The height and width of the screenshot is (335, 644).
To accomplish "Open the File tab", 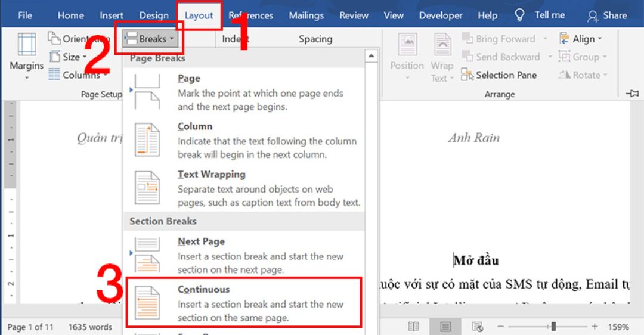I will (x=25, y=15).
